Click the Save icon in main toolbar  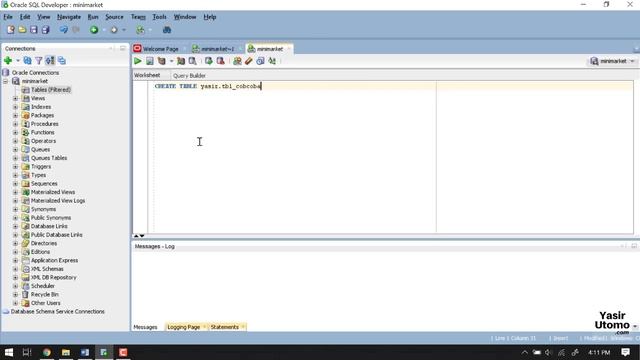(x=33, y=30)
